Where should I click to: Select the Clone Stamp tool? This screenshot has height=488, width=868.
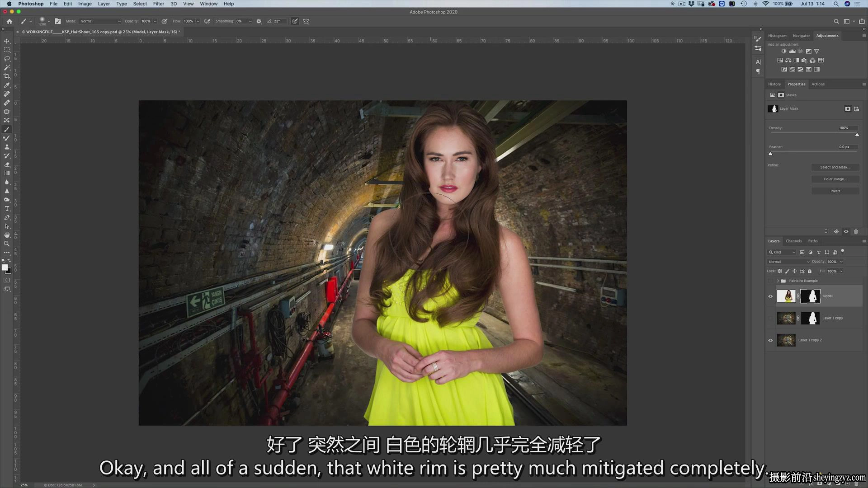[x=7, y=147]
